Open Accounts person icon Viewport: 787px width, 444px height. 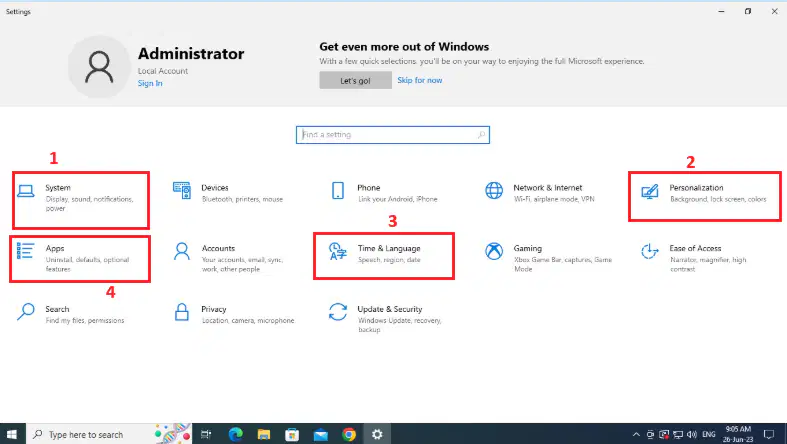[x=182, y=251]
